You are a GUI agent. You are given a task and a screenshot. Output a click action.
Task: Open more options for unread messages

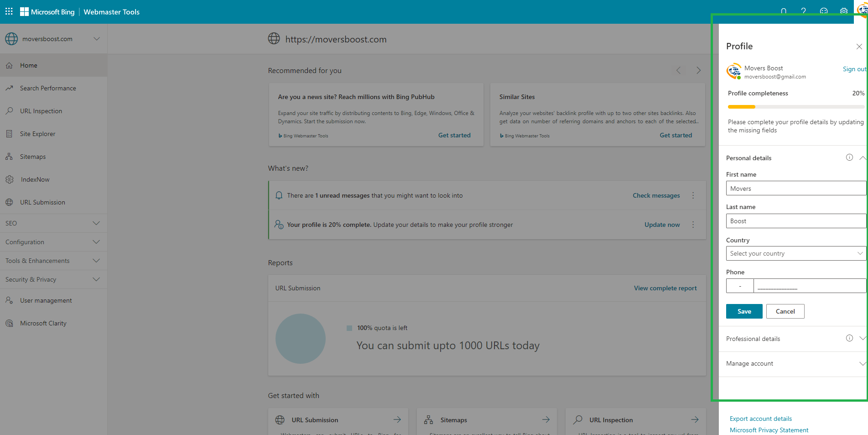tap(693, 195)
